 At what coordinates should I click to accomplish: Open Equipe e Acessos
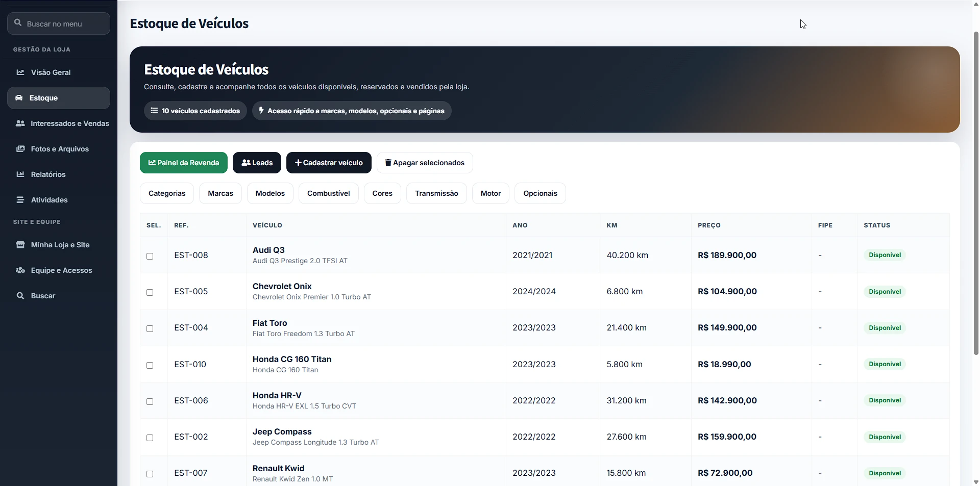tap(59, 270)
